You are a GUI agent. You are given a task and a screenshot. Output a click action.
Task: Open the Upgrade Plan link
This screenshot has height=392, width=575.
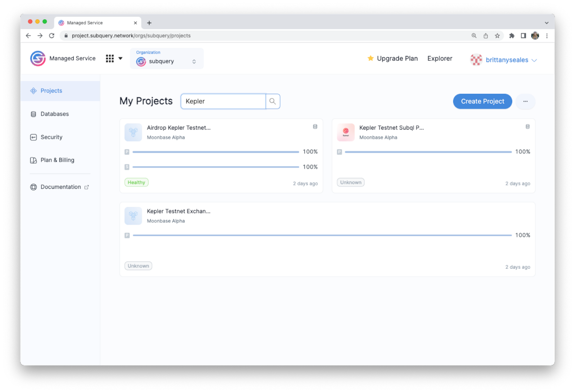coord(397,58)
